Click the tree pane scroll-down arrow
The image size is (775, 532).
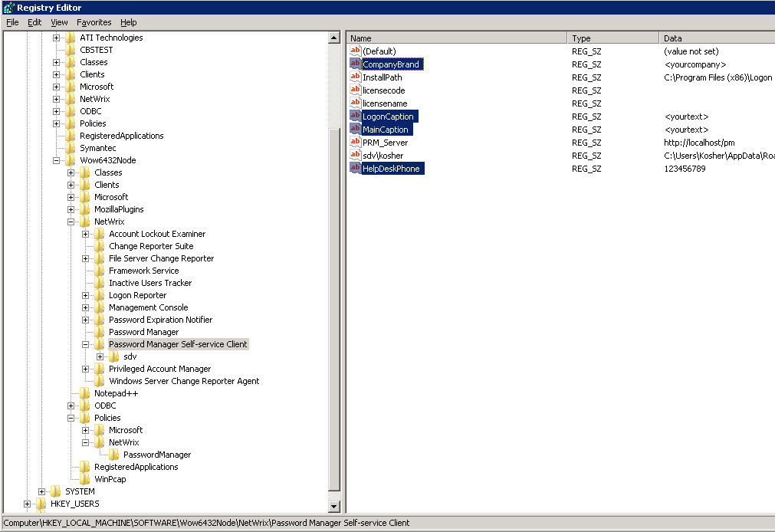click(333, 507)
